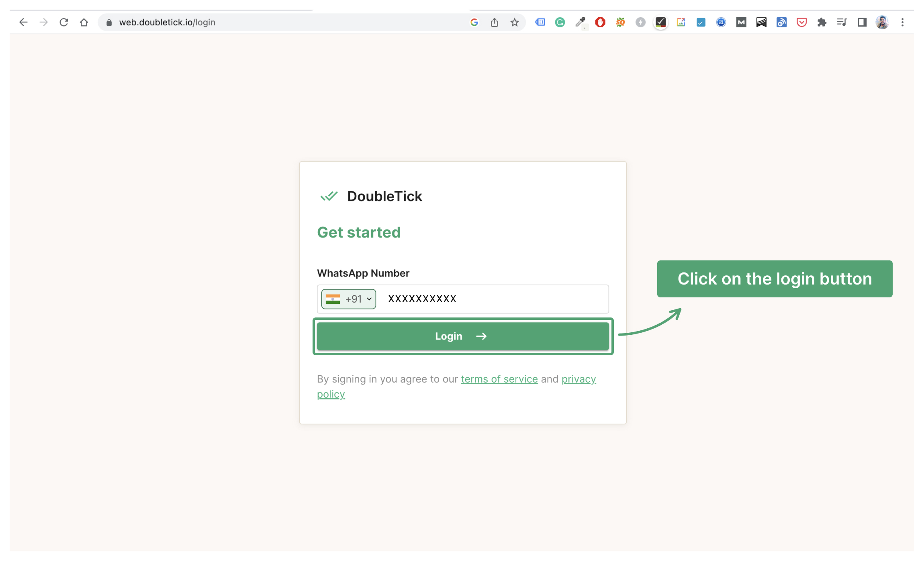Click the back navigation arrow
Viewport: 924px width, 561px height.
23,22
